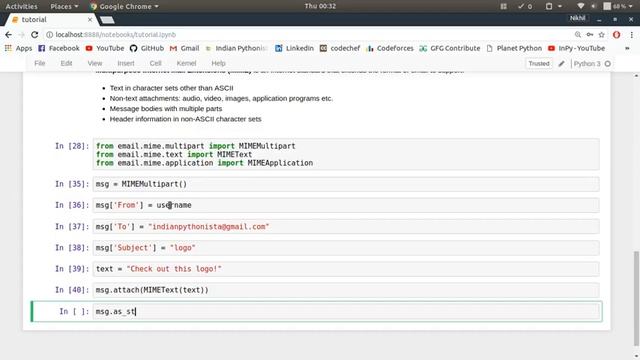This screenshot has height=360, width=640.
Task: Open the GitHub bookmark
Action: pyautogui.click(x=147, y=48)
